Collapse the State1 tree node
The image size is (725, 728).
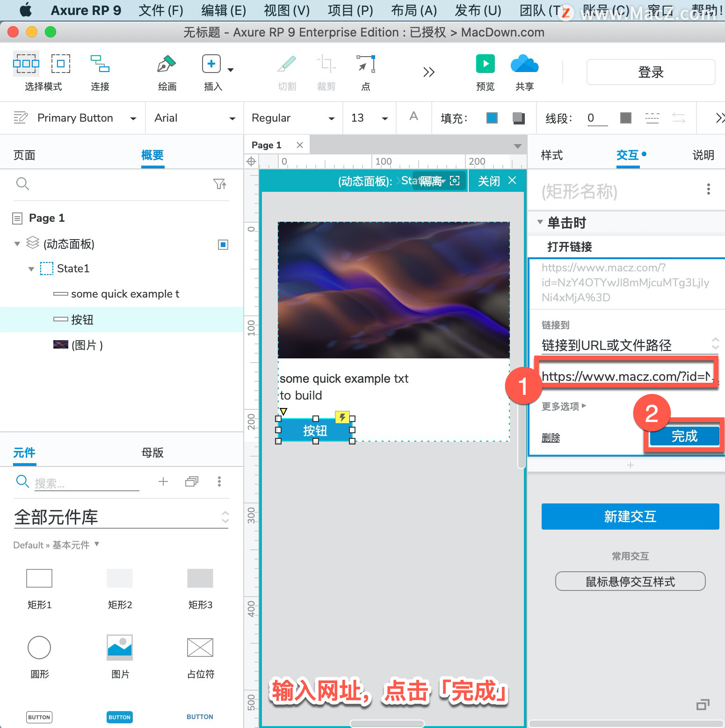pos(31,269)
